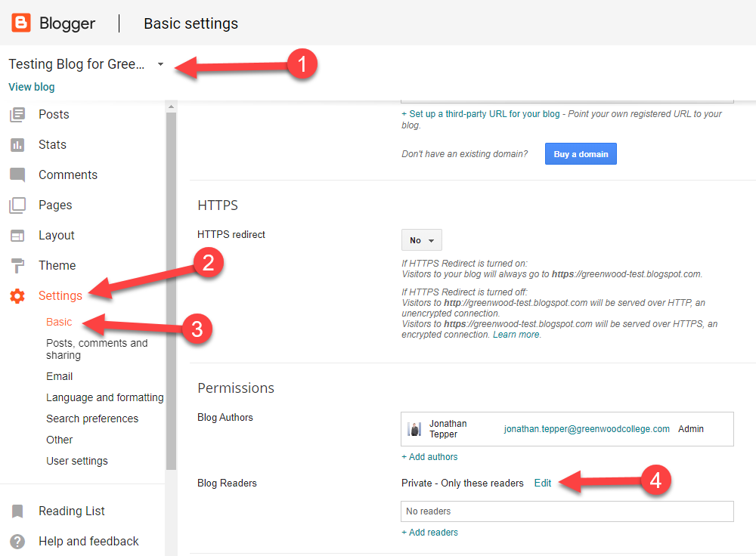
Task: Click the Add authors link
Action: coord(429,457)
